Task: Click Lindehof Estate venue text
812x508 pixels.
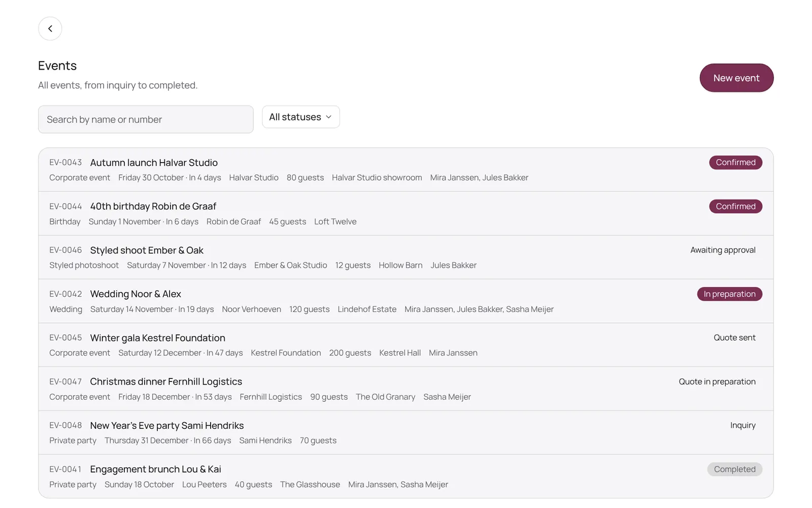Action: [x=367, y=309]
